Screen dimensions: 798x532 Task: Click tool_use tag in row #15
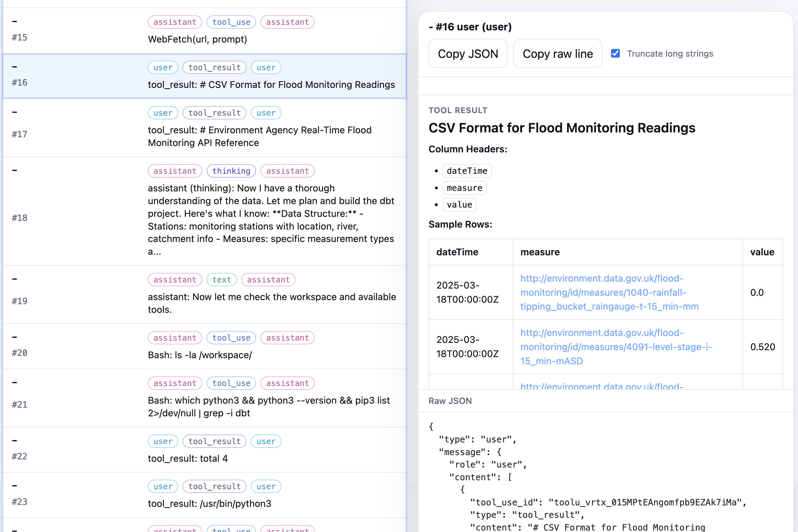click(x=231, y=22)
